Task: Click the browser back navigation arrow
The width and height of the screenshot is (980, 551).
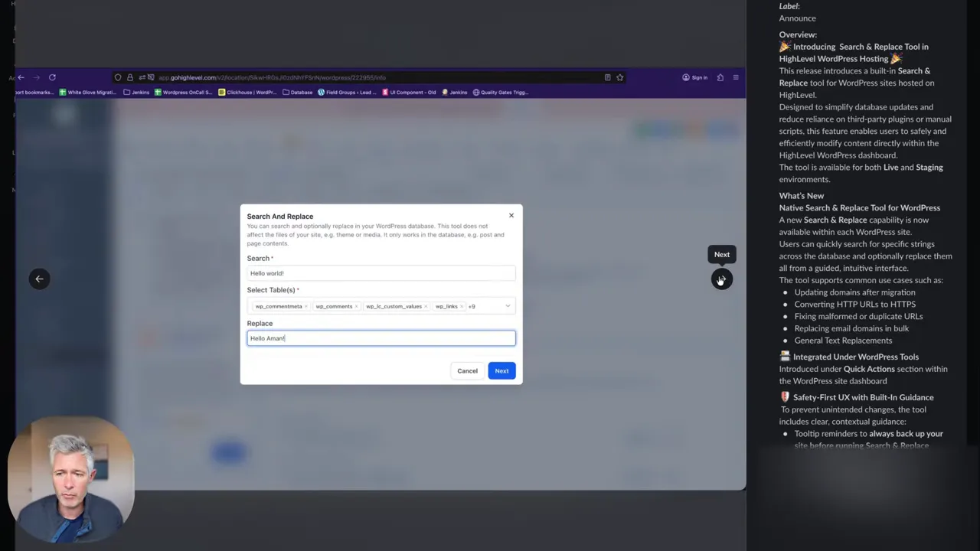Action: [x=20, y=77]
